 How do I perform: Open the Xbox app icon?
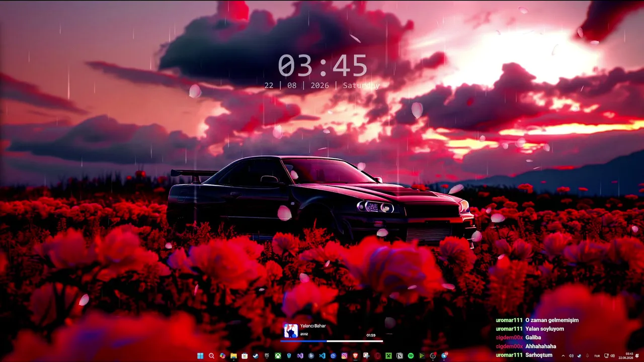278,356
